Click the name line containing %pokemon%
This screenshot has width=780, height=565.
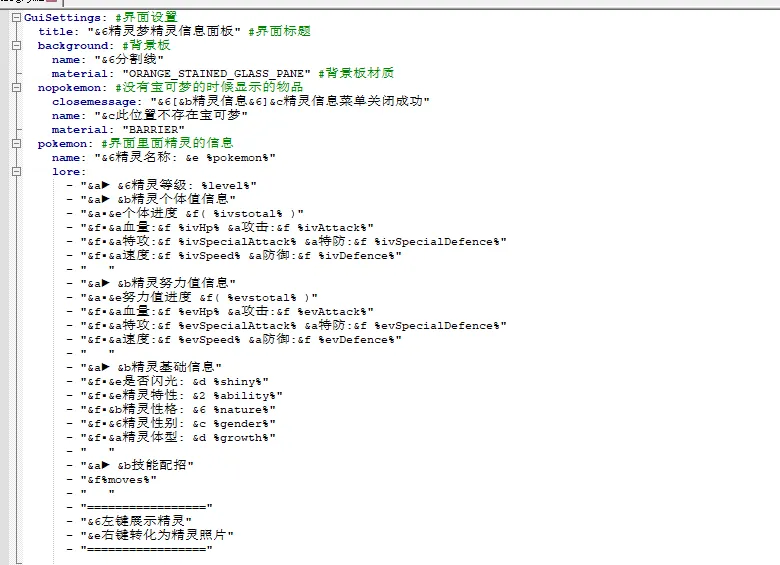pyautogui.click(x=164, y=157)
